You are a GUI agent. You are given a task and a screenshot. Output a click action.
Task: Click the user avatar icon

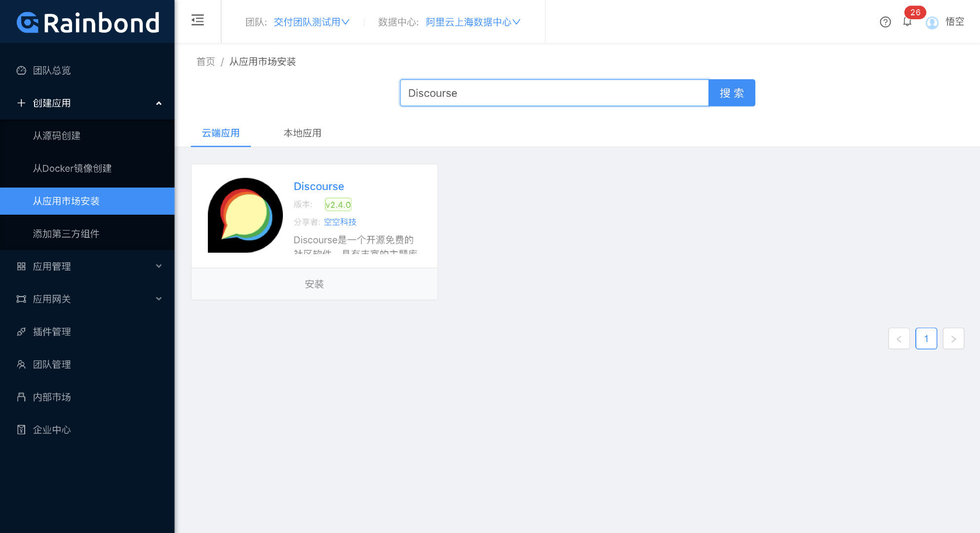click(932, 22)
